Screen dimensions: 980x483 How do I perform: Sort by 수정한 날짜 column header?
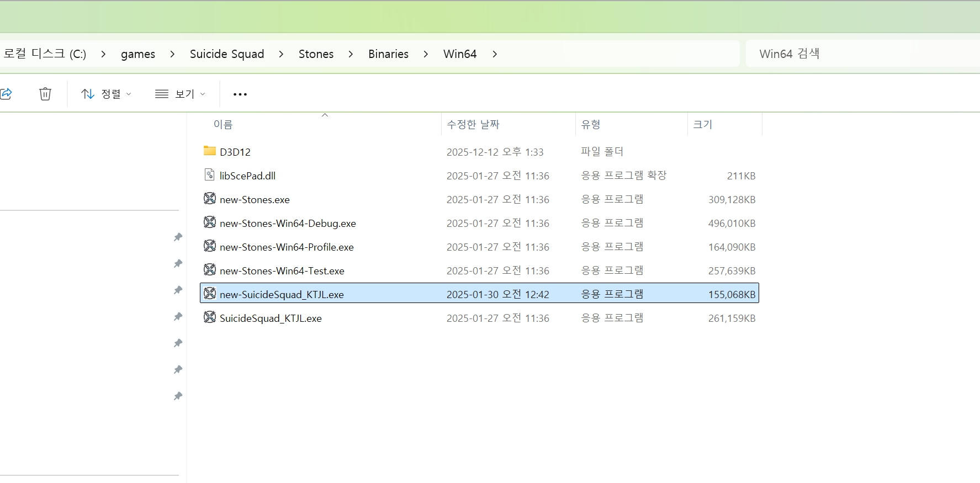pyautogui.click(x=473, y=125)
